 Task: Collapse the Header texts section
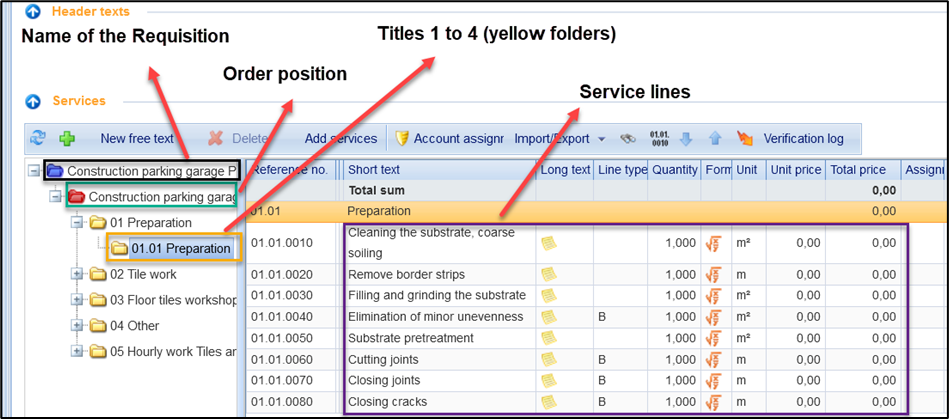pyautogui.click(x=33, y=13)
